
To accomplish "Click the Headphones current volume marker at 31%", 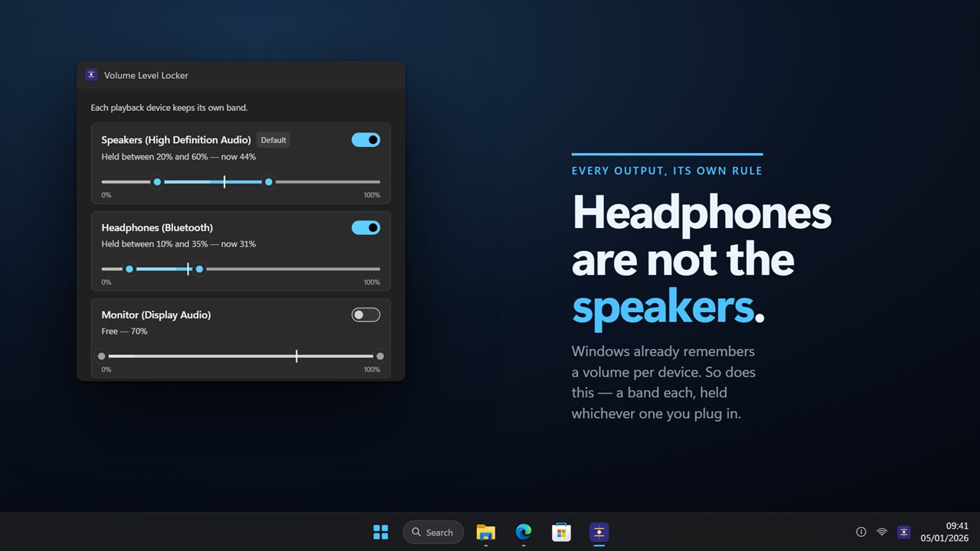I will click(188, 269).
